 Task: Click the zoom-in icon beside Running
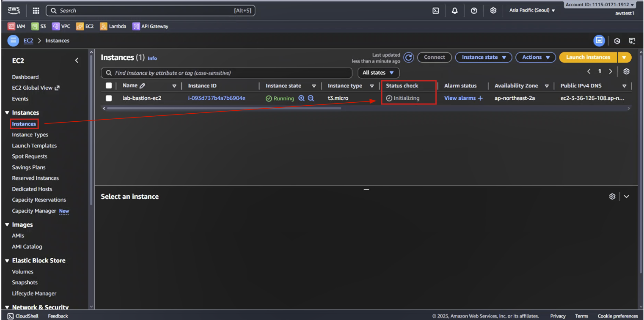[301, 98]
